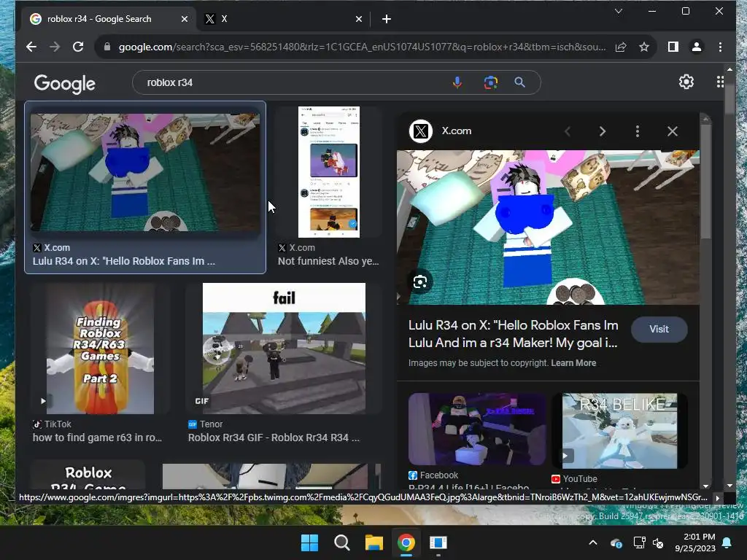Click the Chrome taskbar icon
Image resolution: width=747 pixels, height=560 pixels.
coord(406,542)
